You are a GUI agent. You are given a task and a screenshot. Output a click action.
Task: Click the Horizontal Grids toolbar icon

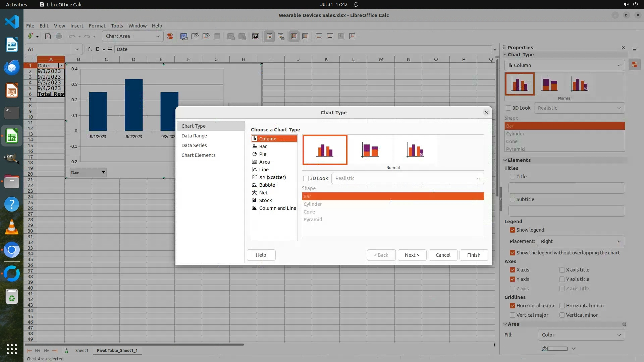click(x=294, y=37)
